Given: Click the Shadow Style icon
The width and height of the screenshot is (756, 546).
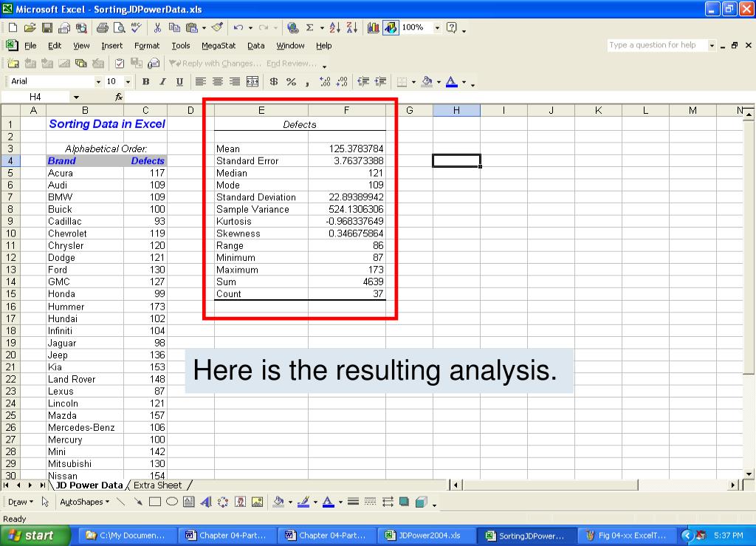Looking at the screenshot, I should [404, 502].
